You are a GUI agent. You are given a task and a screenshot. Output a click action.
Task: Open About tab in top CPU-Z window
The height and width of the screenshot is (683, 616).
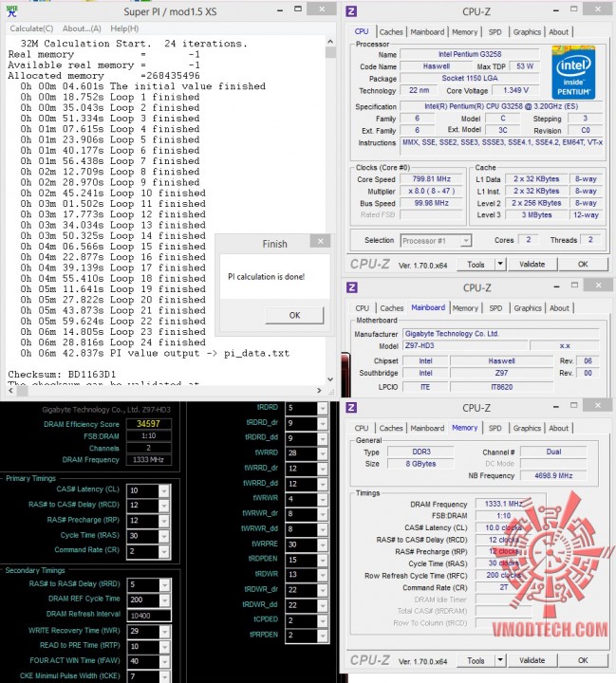(558, 32)
